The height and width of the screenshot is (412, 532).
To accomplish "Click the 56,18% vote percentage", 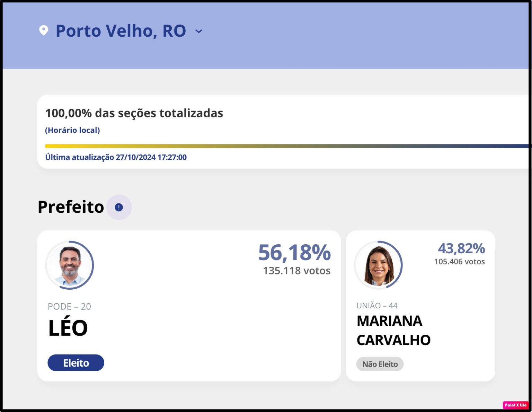I will (x=294, y=252).
